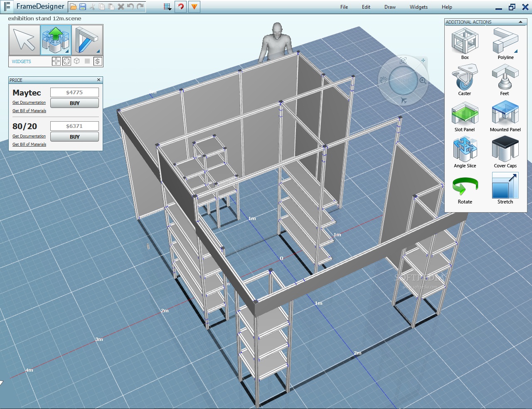Copy selection using the copy icon
The height and width of the screenshot is (409, 532).
tap(101, 7)
